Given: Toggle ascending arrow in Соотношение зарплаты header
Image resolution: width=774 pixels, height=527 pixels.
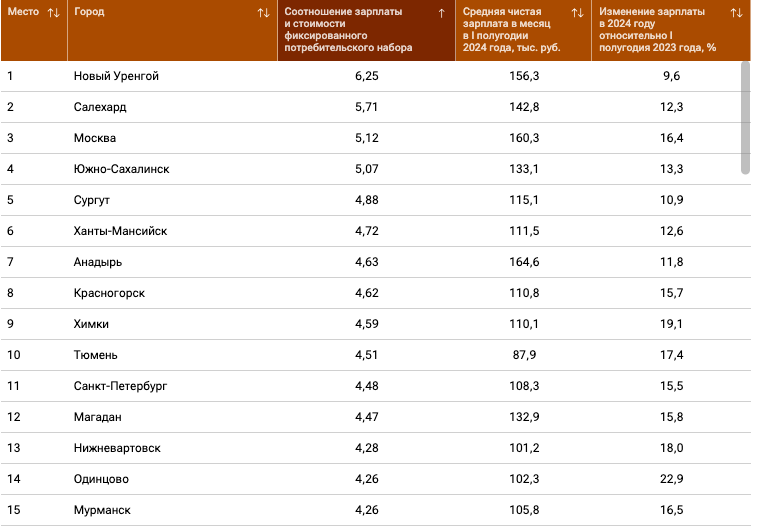Looking at the screenshot, I should click(441, 13).
